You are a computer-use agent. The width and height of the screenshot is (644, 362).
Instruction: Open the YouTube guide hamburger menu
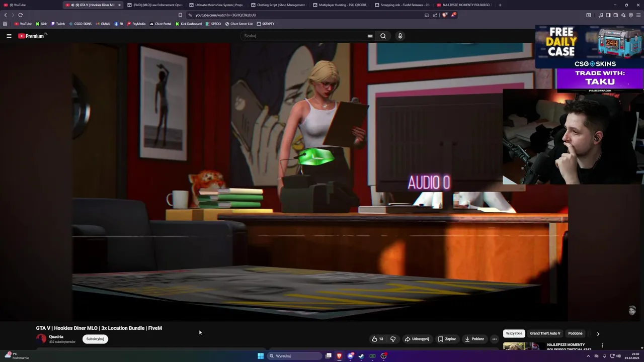(x=9, y=36)
